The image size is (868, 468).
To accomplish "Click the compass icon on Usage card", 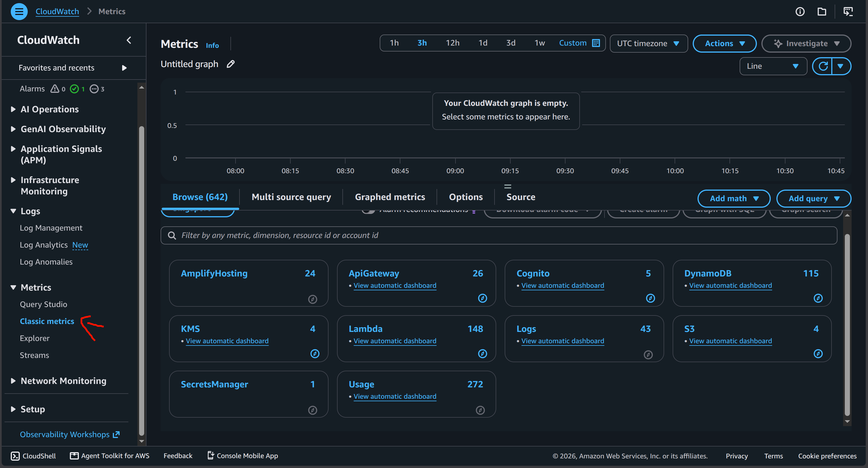I will (x=480, y=410).
